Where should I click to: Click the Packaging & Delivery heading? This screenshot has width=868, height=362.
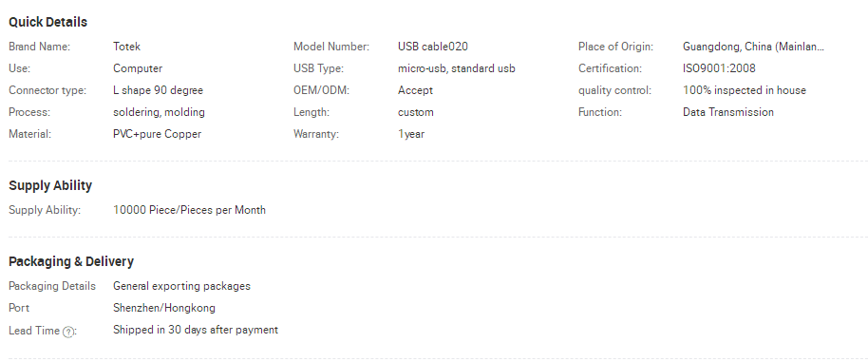pyautogui.click(x=71, y=261)
